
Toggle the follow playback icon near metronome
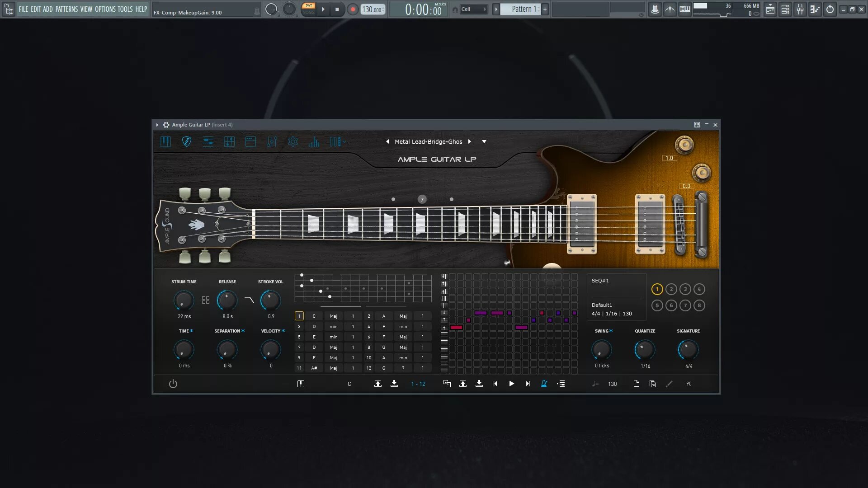(x=561, y=384)
